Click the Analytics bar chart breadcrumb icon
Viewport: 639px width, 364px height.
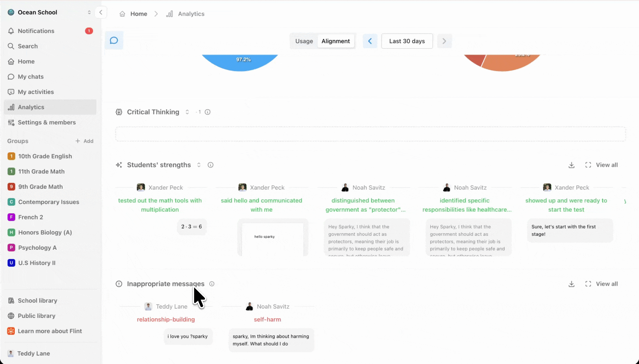[x=170, y=14]
